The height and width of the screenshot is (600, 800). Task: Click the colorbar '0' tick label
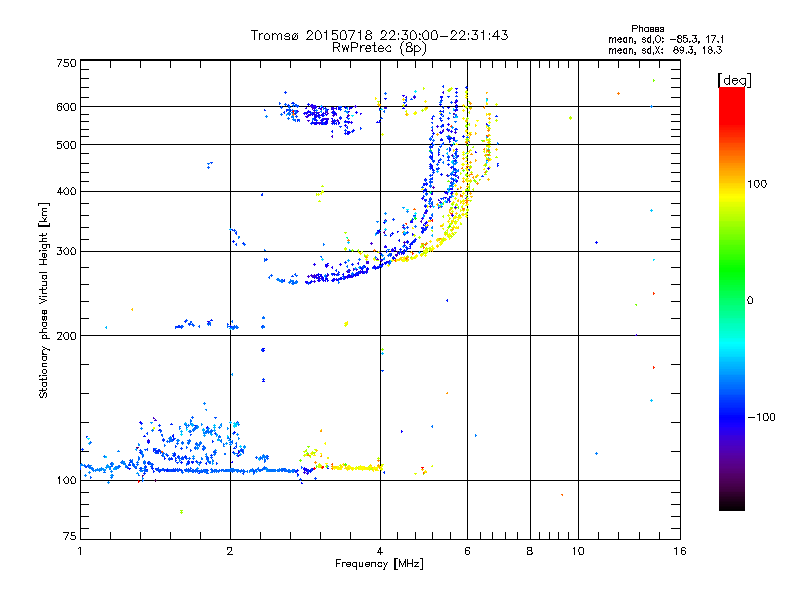pos(750,300)
